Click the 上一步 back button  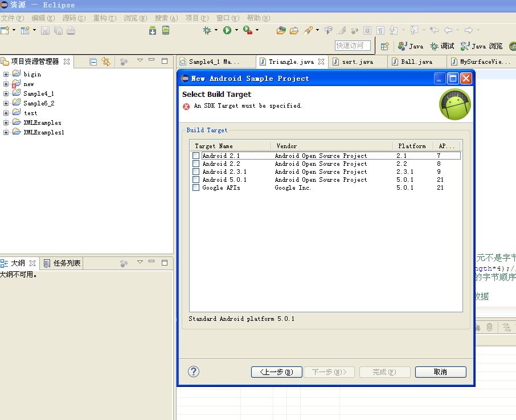coord(276,372)
